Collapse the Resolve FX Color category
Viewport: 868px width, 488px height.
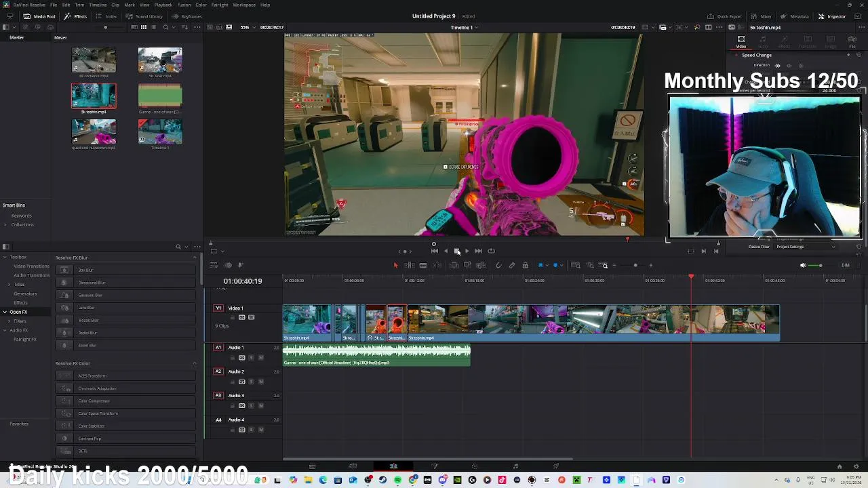(x=195, y=363)
